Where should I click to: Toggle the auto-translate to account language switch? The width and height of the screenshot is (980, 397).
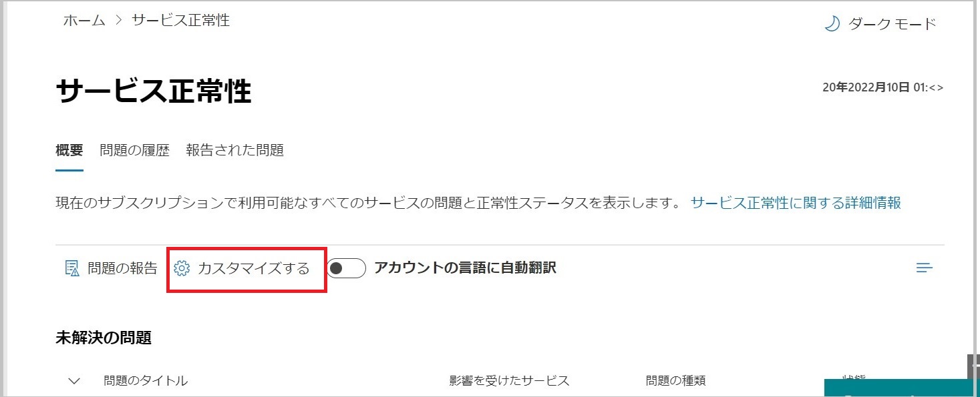click(346, 268)
